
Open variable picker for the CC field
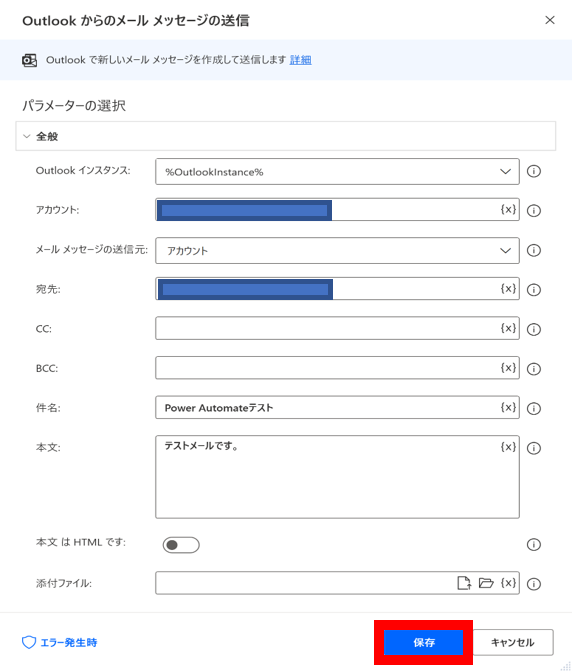[x=508, y=328]
